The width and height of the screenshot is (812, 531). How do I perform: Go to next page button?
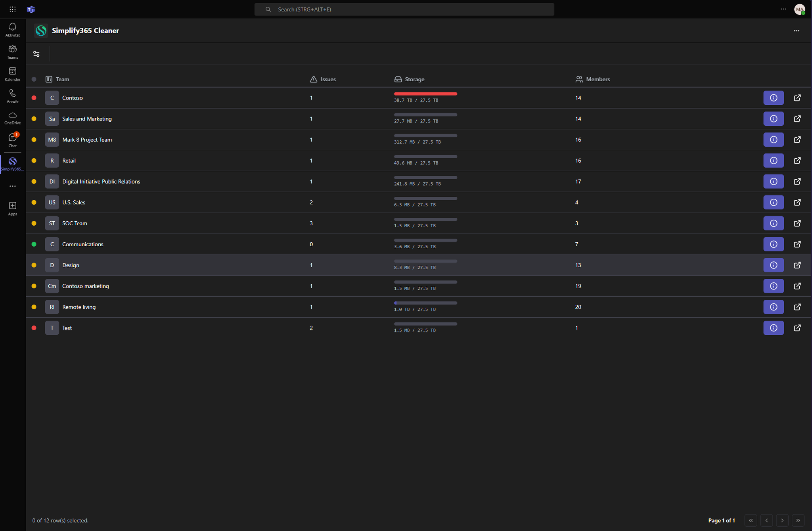(x=782, y=520)
